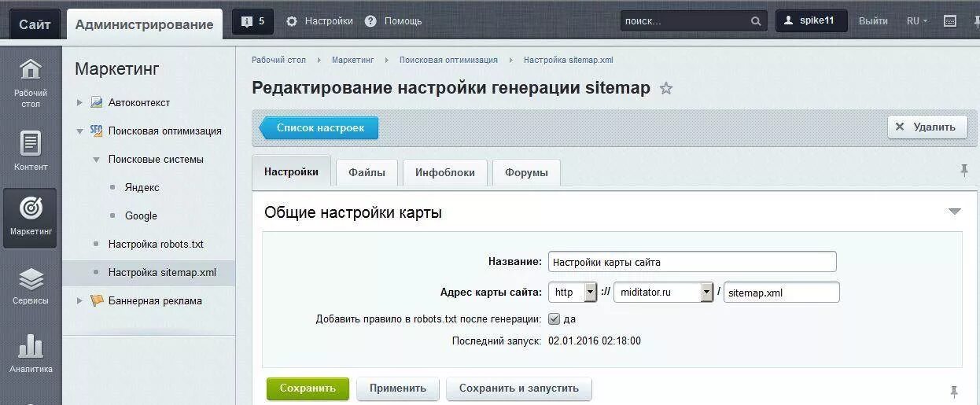Open the Сервисы layers icon
The image size is (980, 405).
[x=30, y=279]
